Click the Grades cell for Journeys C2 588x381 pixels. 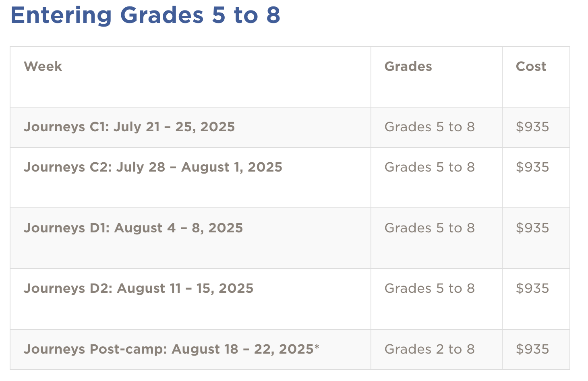click(x=429, y=167)
